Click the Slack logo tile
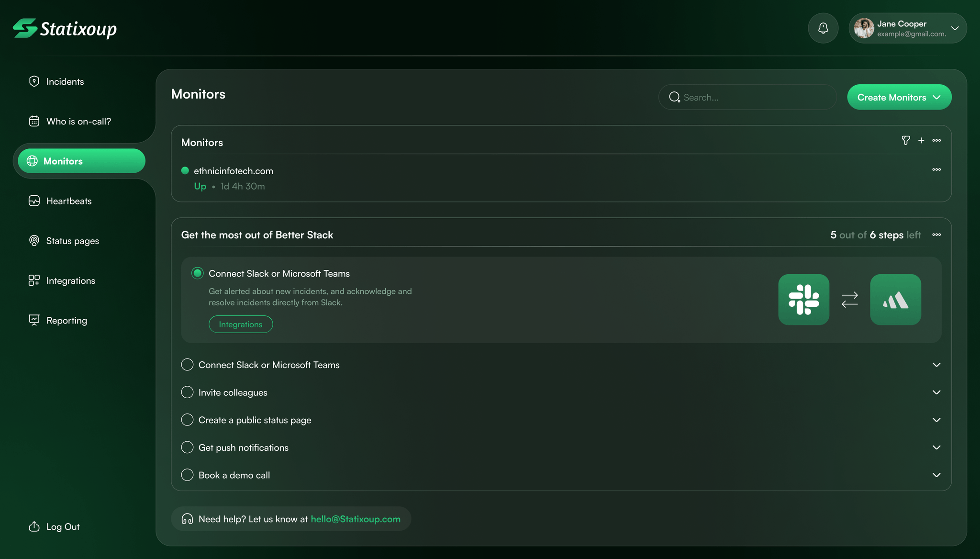Image resolution: width=980 pixels, height=559 pixels. [x=803, y=300]
